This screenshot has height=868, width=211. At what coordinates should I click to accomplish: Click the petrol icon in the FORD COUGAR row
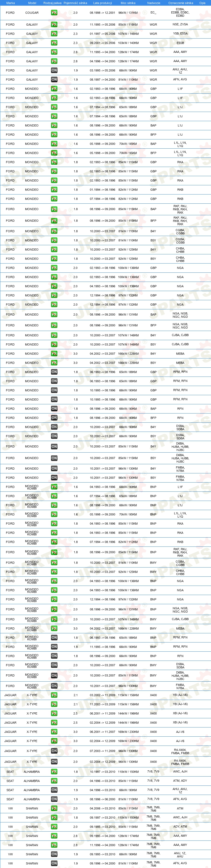[x=54, y=13]
